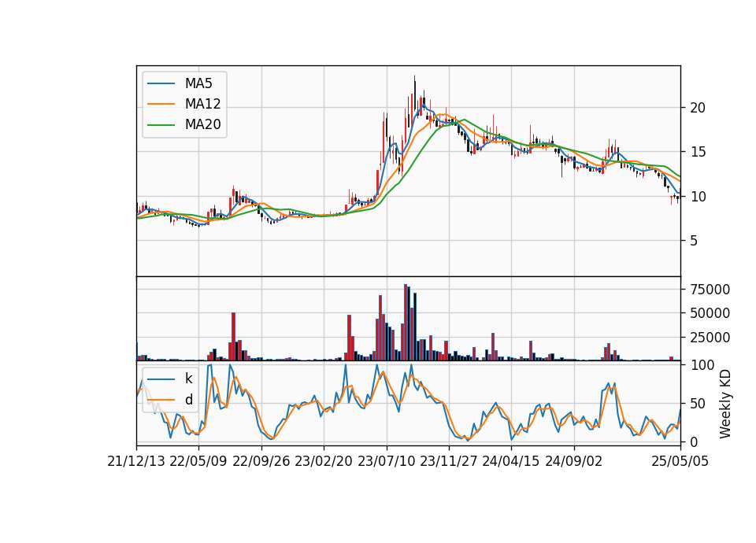
Task: Click the volume axis value 50000
Action: tap(710, 314)
